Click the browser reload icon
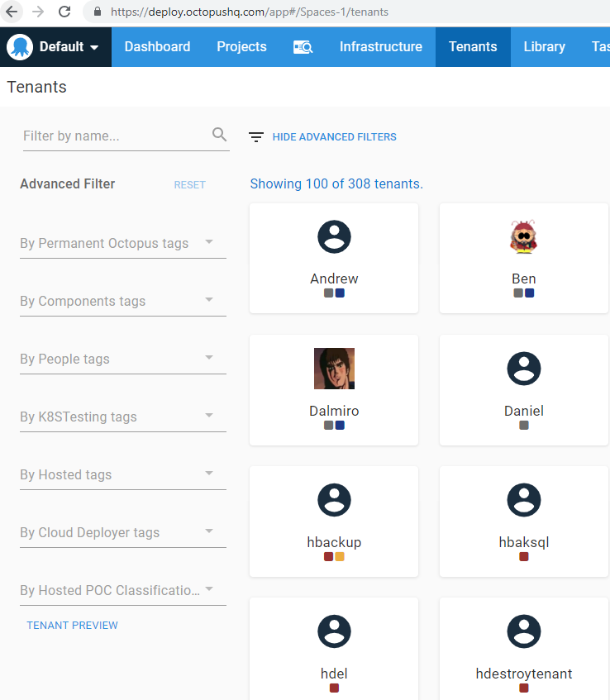 64,12
